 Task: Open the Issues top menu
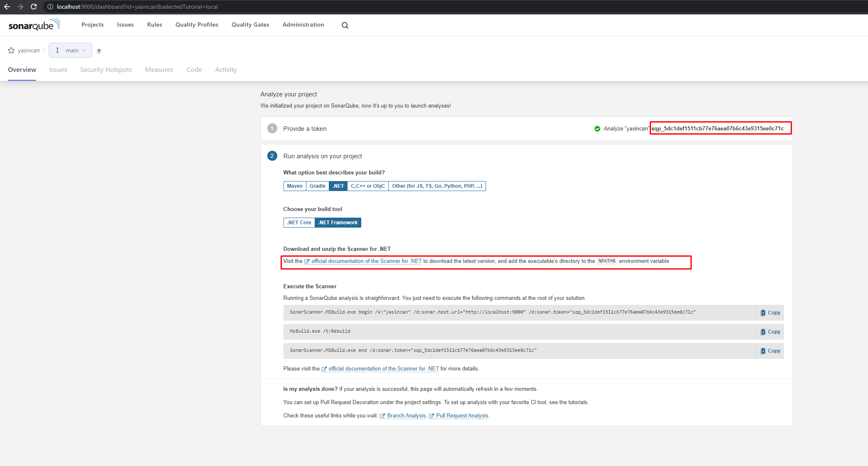click(x=126, y=25)
